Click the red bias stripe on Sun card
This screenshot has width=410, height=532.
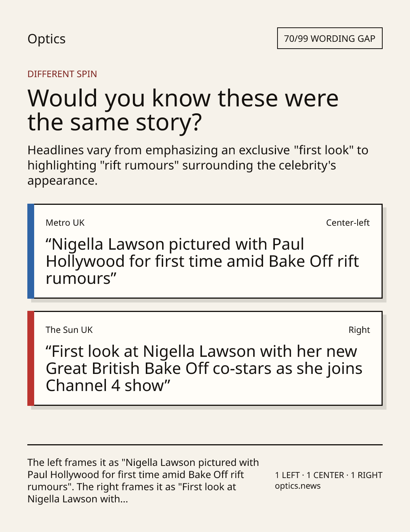(x=31, y=358)
